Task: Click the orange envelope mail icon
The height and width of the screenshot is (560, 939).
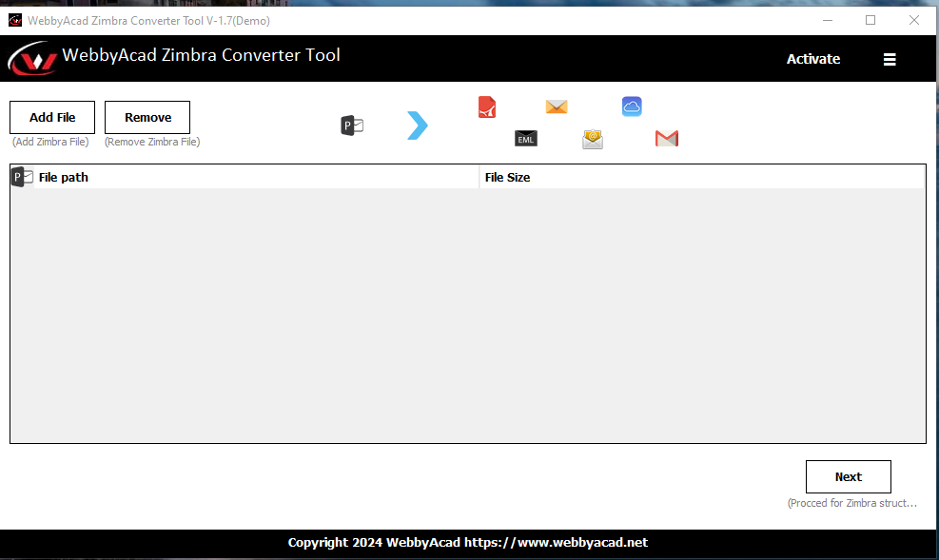Action: pos(557,106)
